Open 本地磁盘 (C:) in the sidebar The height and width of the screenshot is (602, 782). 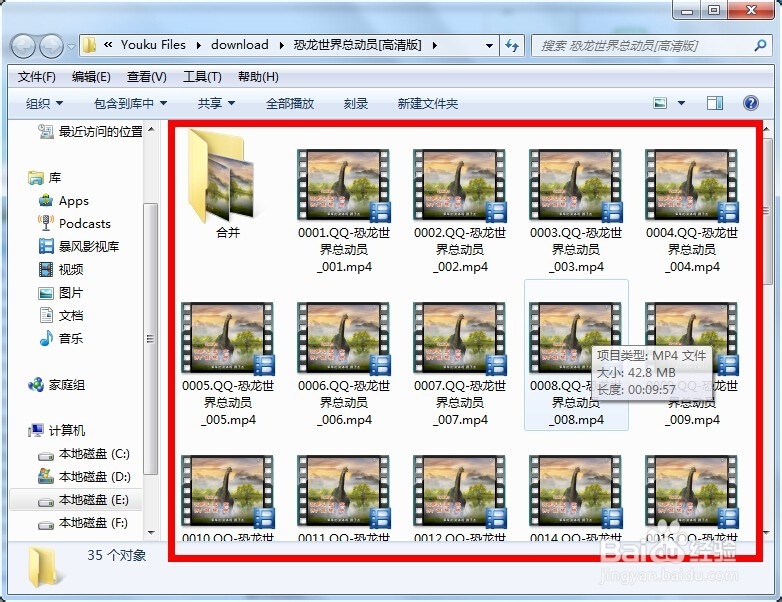coord(84,454)
